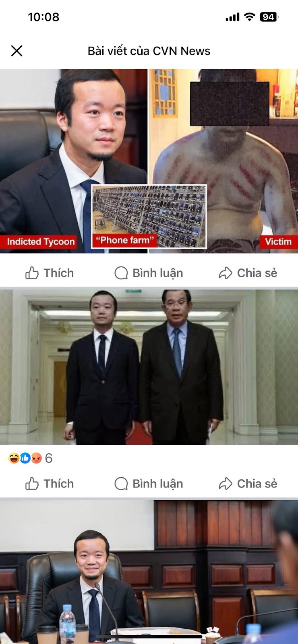Close the CVN News post view
298x644 pixels.
tap(17, 51)
